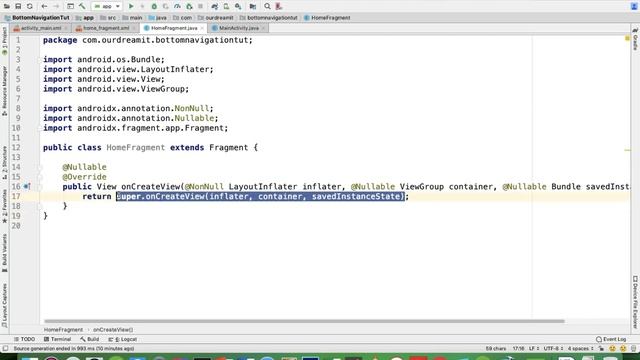Open the app run configuration dropdown

tap(106, 7)
